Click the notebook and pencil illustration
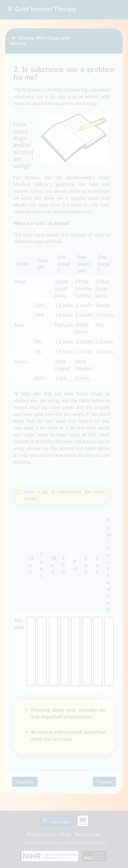 click(74, 138)
